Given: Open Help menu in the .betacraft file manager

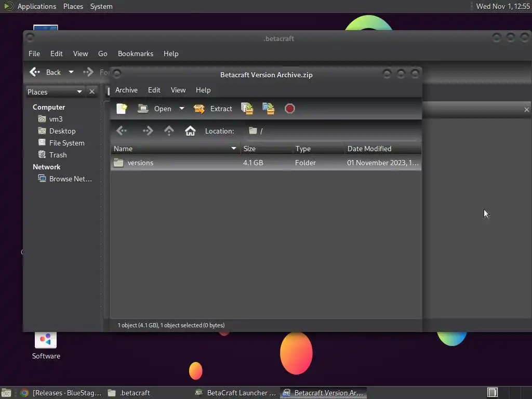Looking at the screenshot, I should click(170, 54).
